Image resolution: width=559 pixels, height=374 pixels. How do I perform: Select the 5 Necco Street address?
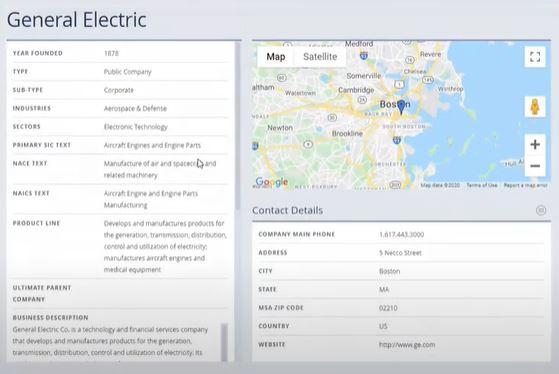[400, 253]
